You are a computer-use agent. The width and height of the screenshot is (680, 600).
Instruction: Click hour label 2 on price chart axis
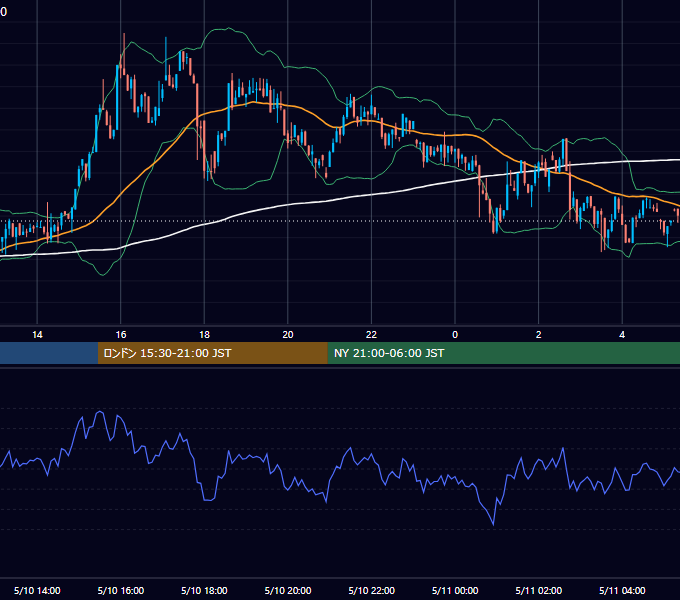click(x=539, y=335)
